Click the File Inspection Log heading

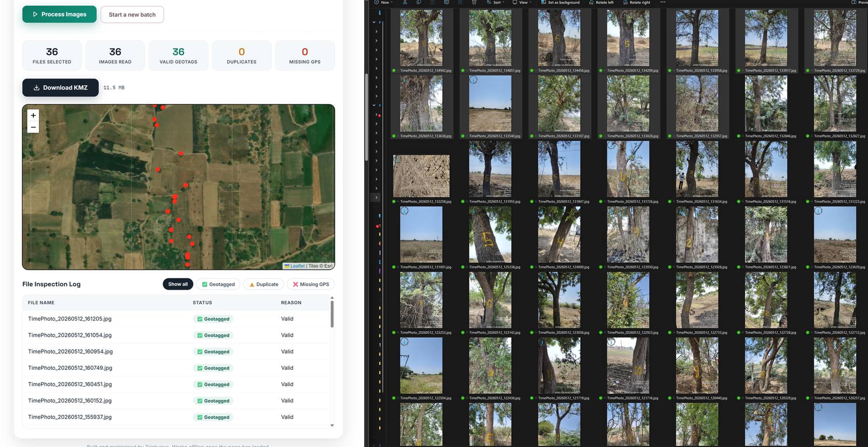click(52, 284)
